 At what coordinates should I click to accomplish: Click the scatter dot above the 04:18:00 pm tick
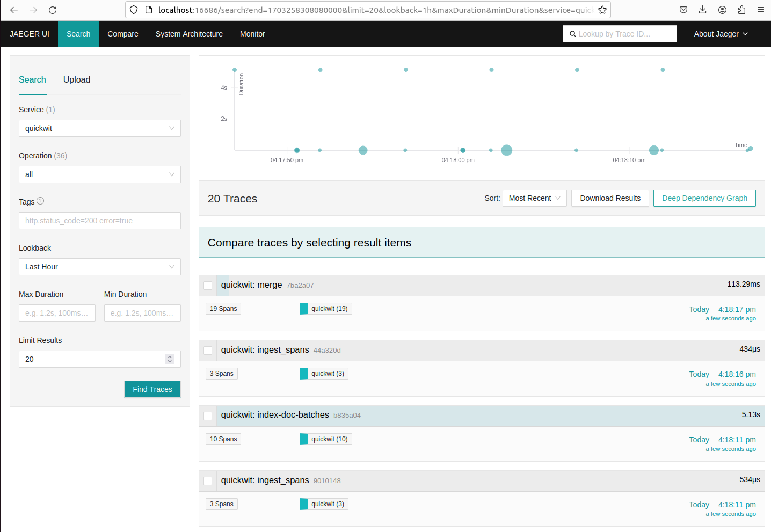coord(463,150)
